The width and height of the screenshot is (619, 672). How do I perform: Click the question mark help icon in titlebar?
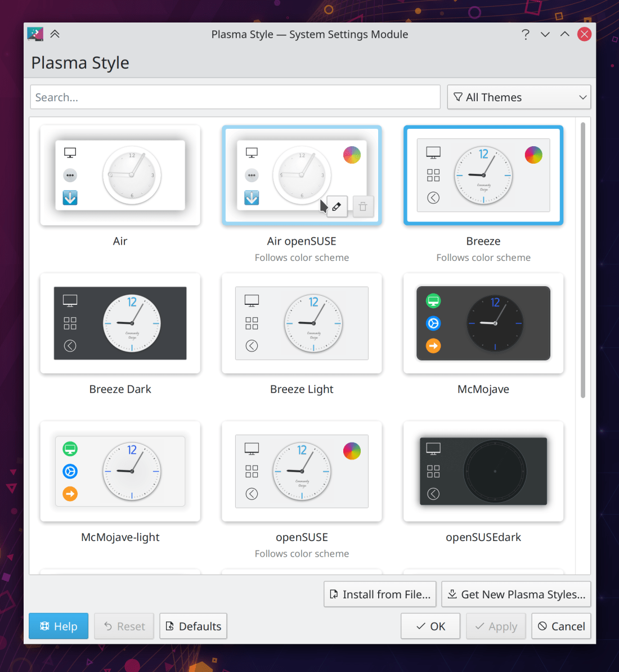[525, 34]
